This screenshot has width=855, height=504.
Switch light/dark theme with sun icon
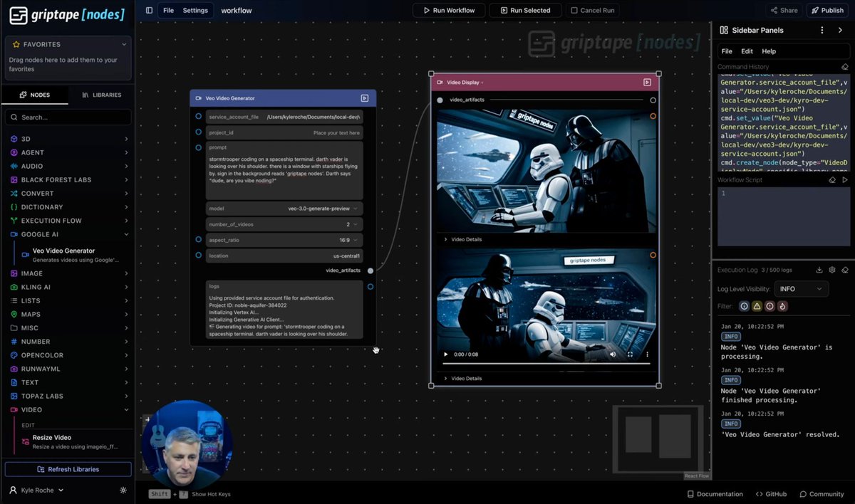(123, 490)
